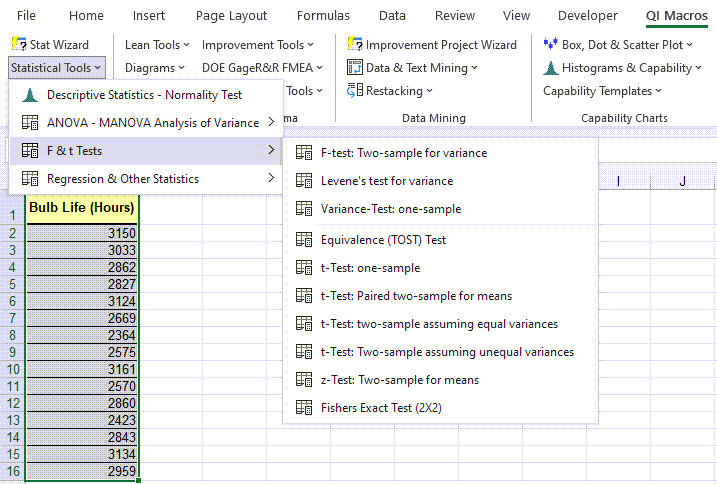Select the QI Macros tab

pyautogui.click(x=676, y=16)
